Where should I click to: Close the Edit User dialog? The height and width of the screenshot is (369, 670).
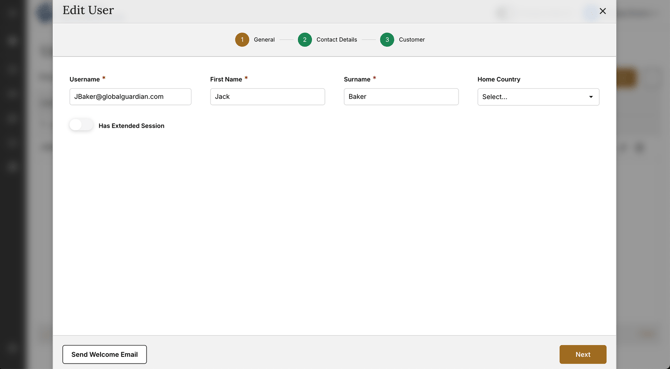click(602, 11)
